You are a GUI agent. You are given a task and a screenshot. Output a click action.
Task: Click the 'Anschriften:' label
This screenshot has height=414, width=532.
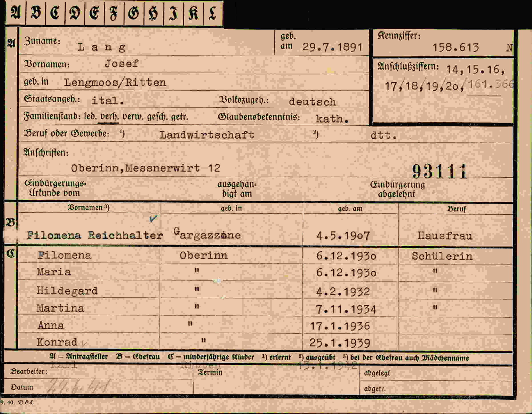[x=46, y=153]
